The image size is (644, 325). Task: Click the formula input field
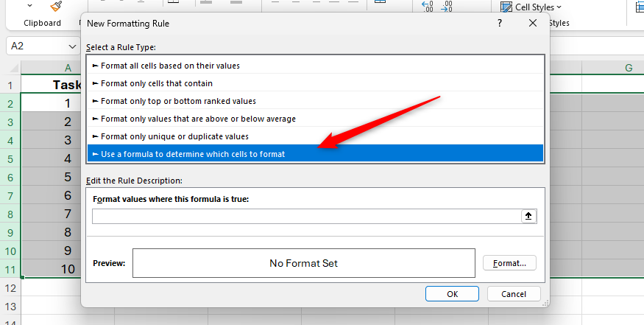click(306, 216)
